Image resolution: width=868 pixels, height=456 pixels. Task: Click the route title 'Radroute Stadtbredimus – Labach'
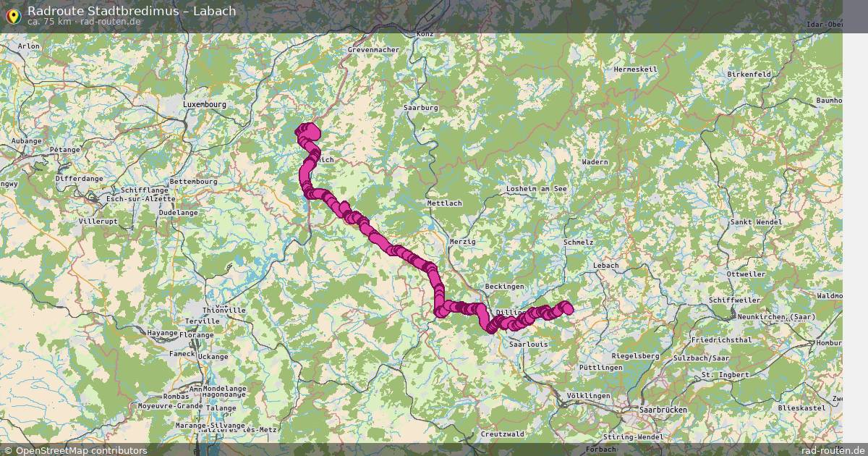pos(132,11)
